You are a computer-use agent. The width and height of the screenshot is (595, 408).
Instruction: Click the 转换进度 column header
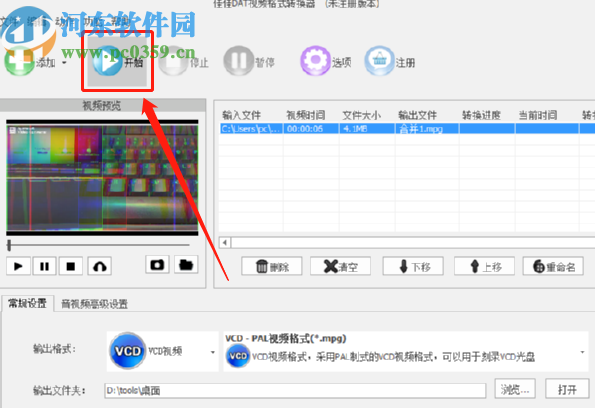[481, 115]
